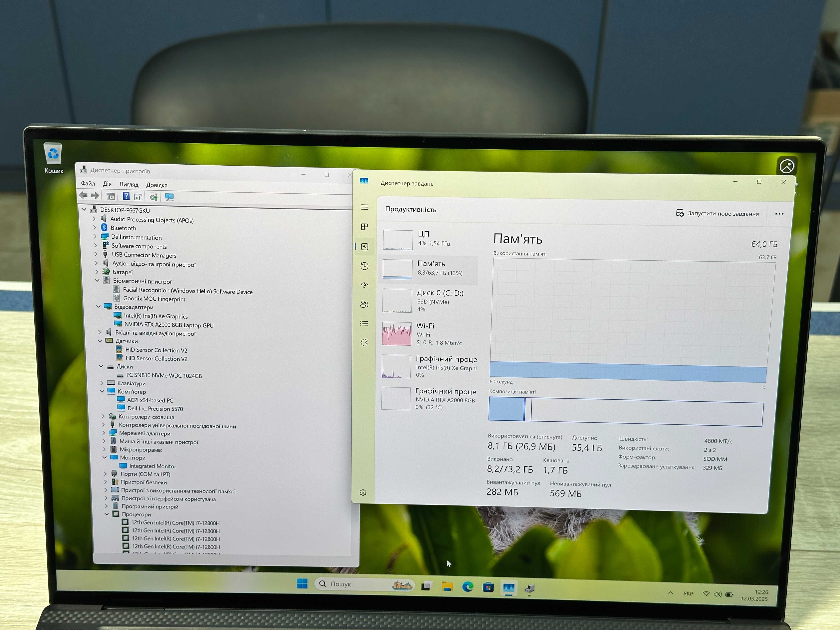The height and width of the screenshot is (630, 840).
Task: Expand the Батареї category
Action: click(96, 271)
